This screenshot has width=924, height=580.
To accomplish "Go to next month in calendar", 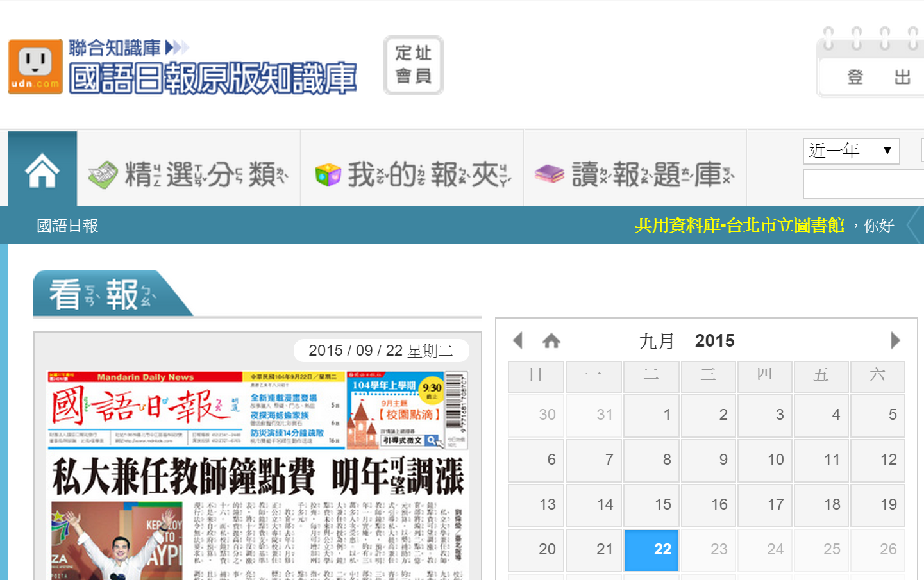I will (x=896, y=340).
